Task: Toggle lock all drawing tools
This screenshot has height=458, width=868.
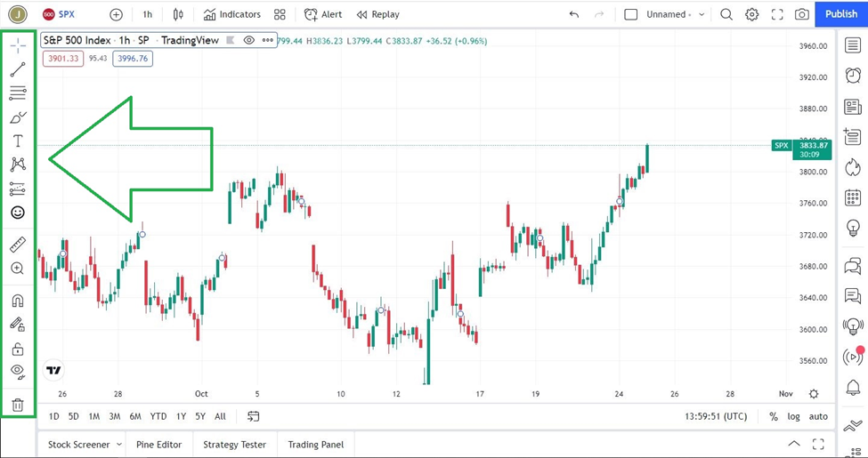Action: pyautogui.click(x=18, y=349)
